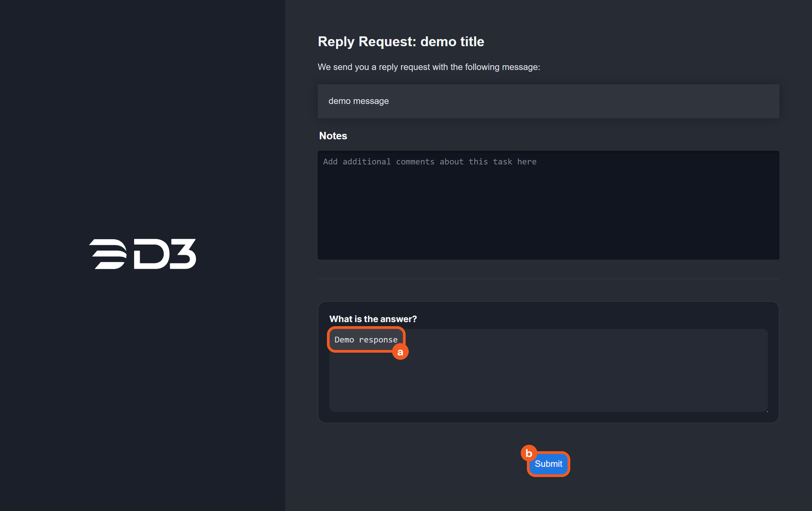Click the horizontal divider below Notes
Screen dimensions: 812x511
(x=548, y=279)
